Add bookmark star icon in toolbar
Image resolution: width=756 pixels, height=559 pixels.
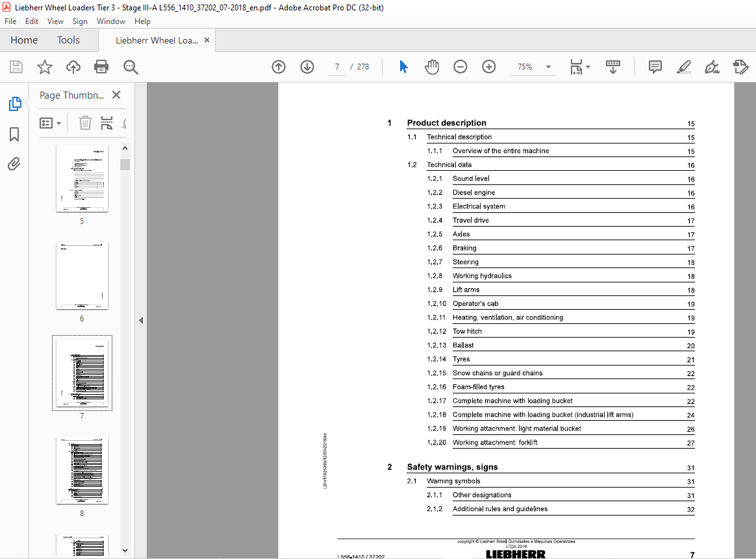(44, 67)
